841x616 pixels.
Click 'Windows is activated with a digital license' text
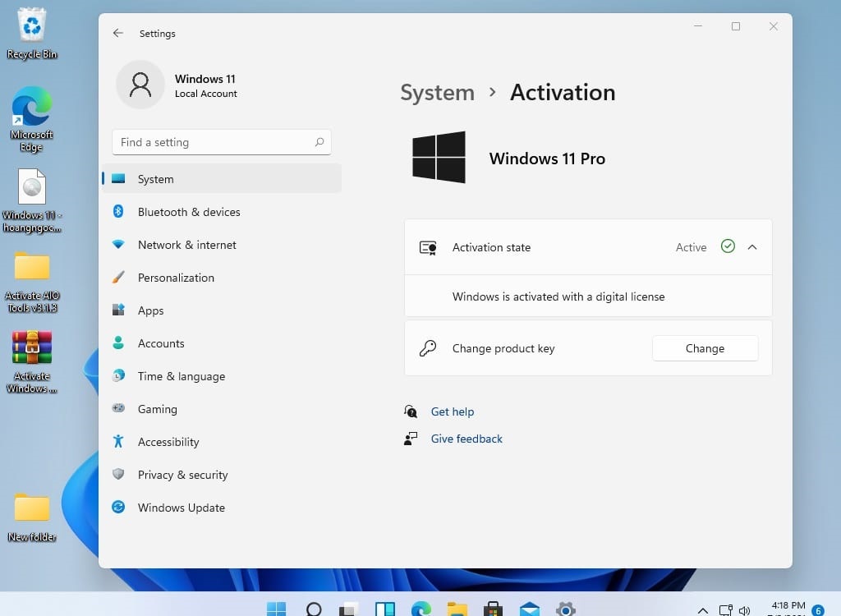(x=558, y=297)
